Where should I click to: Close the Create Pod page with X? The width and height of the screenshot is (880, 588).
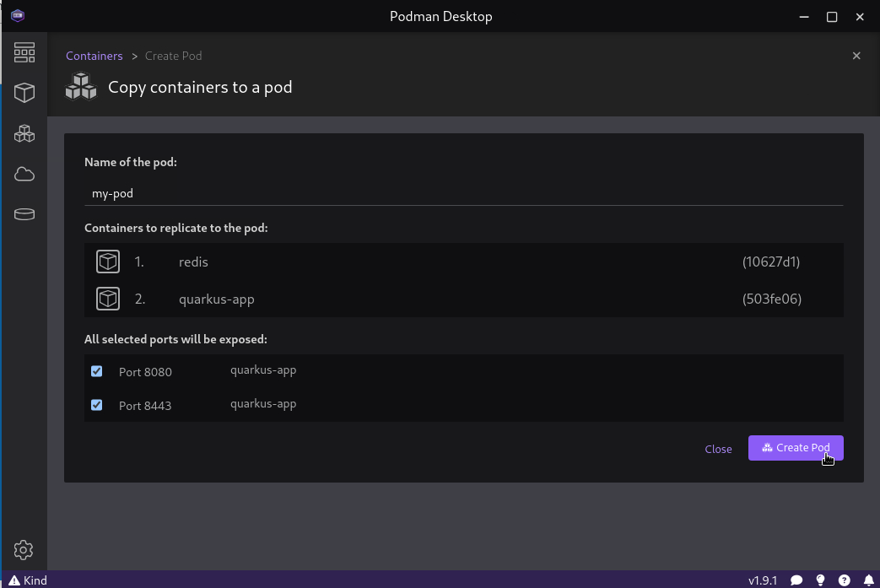(856, 56)
